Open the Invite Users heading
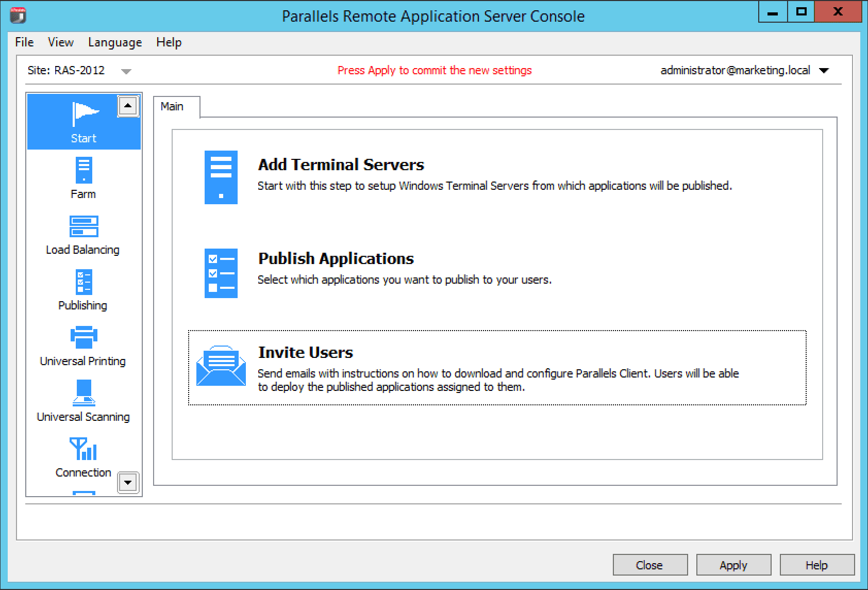868x590 pixels. tap(306, 352)
